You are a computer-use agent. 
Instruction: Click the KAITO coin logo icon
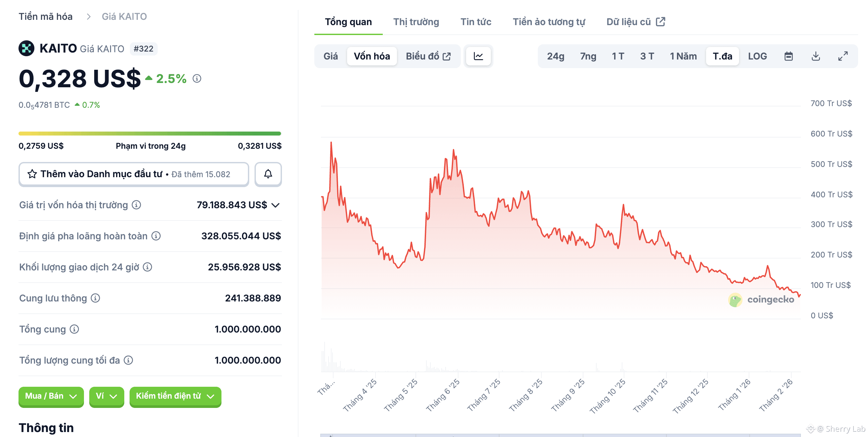coord(26,49)
